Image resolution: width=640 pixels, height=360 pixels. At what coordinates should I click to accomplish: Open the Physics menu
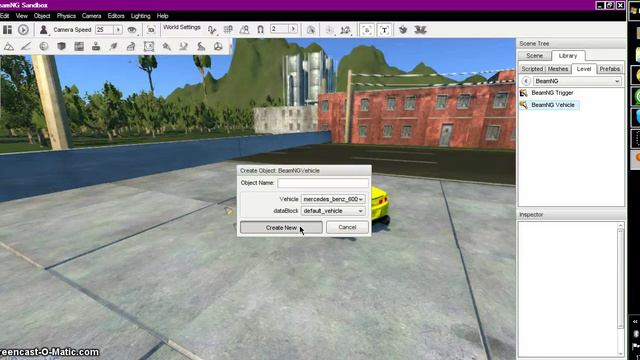[x=66, y=16]
